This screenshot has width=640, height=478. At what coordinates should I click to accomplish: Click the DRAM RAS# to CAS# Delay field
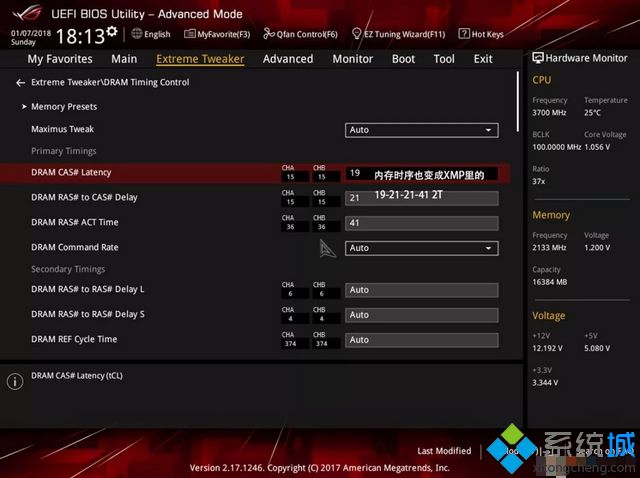422,198
